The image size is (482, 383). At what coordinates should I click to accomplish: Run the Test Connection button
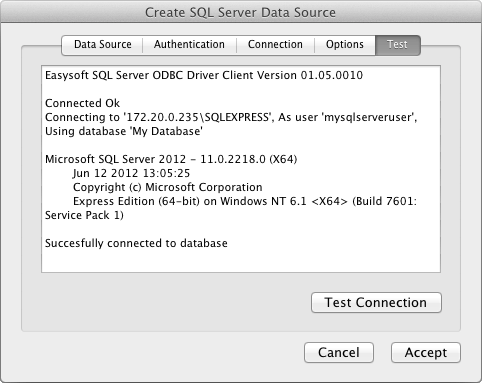[376, 303]
